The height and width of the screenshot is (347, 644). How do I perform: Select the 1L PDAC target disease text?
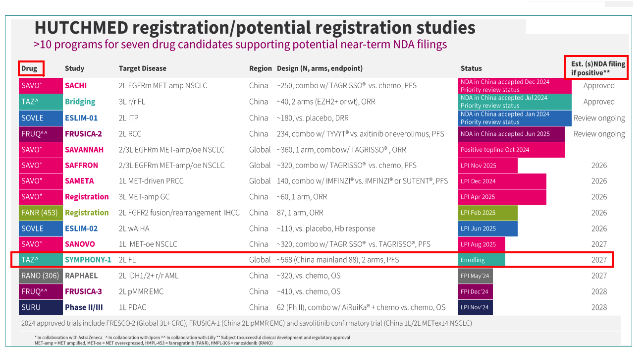coord(132,307)
